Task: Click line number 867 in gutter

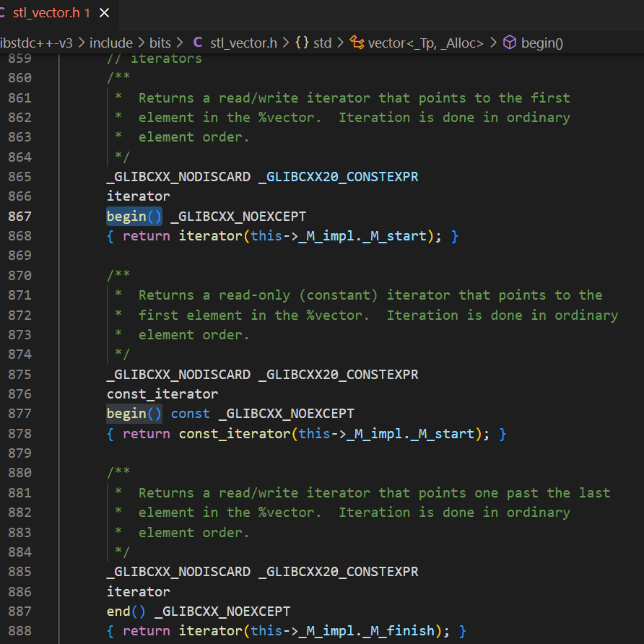Action: (19, 216)
